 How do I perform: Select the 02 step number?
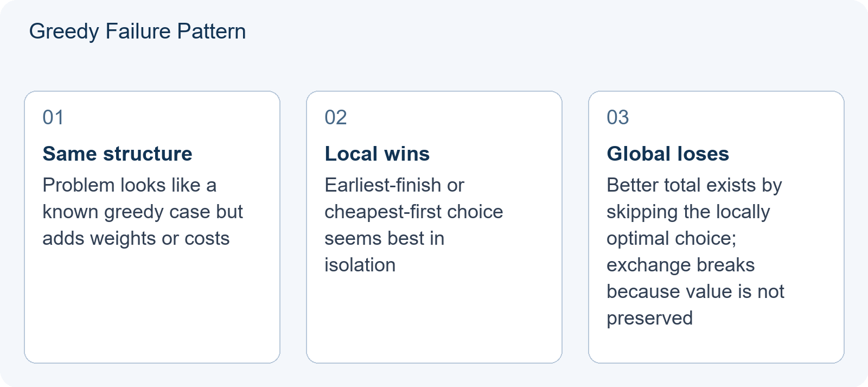(336, 117)
